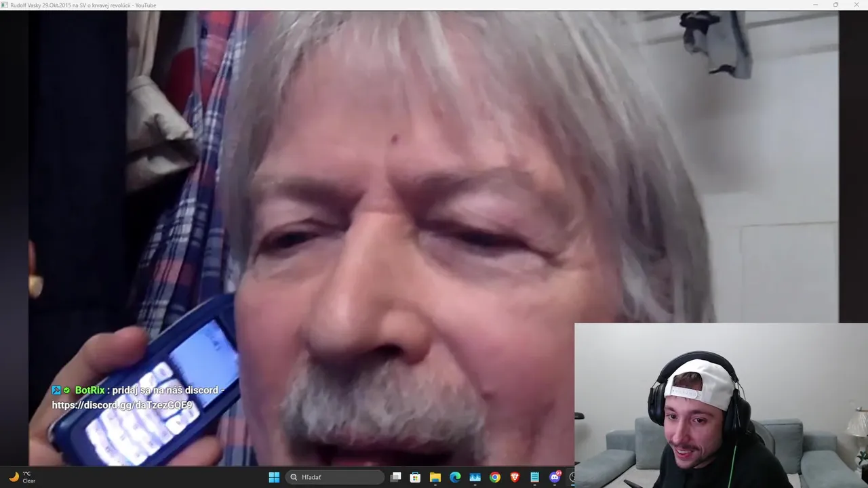Click the BotRix username in chat overlay
The height and width of the screenshot is (488, 868).
pos(90,390)
